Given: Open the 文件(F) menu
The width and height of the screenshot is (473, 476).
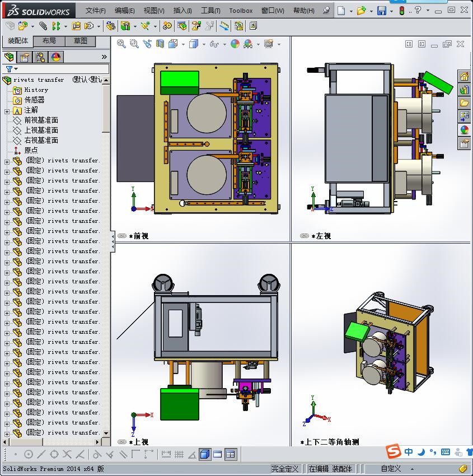Looking at the screenshot, I should click(x=95, y=11).
